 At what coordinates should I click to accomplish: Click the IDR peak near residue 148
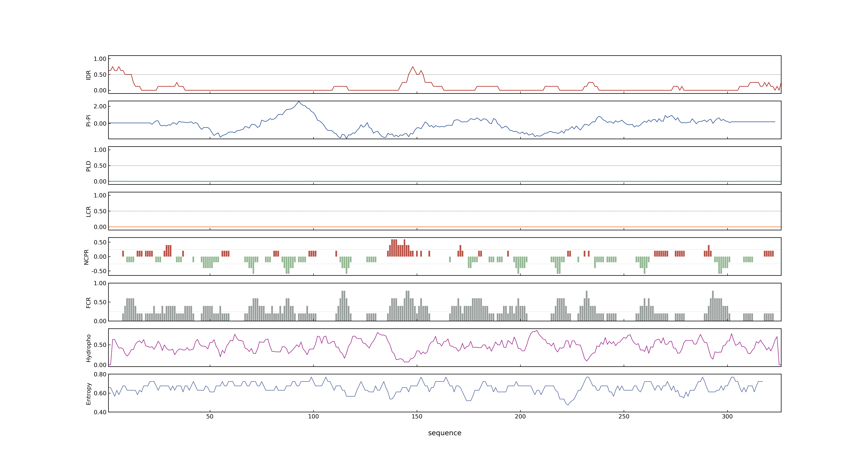[x=412, y=67]
